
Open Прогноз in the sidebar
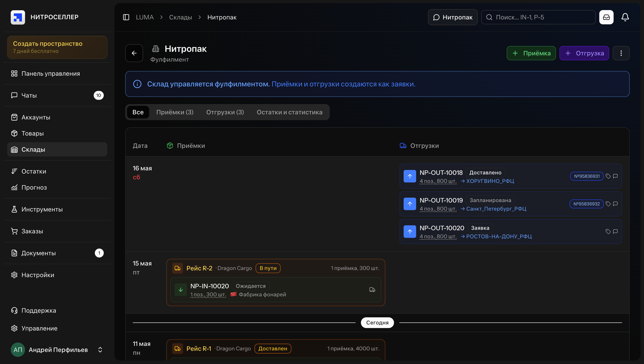click(x=57, y=188)
